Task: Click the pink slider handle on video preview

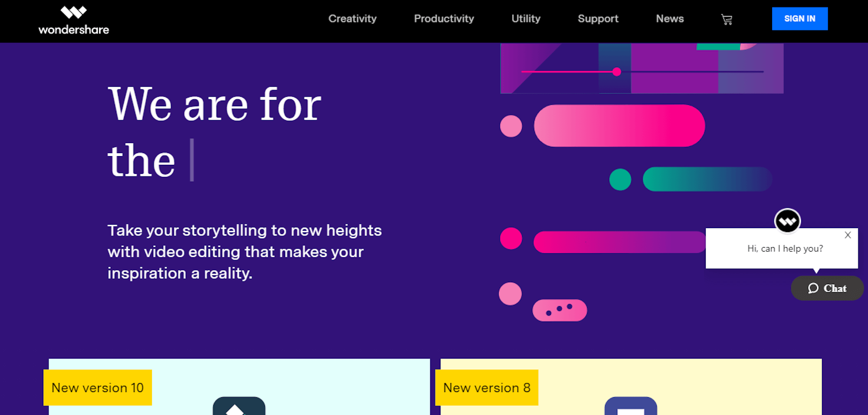Action: (x=617, y=72)
